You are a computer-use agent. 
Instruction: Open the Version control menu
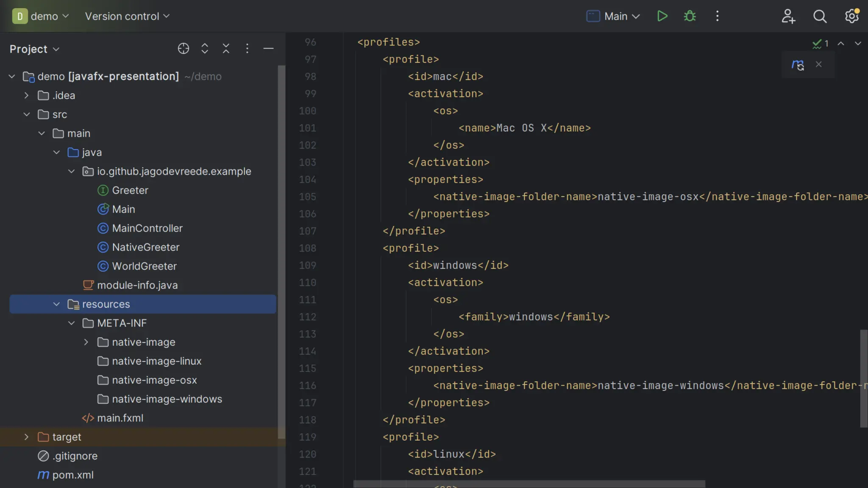pyautogui.click(x=127, y=16)
